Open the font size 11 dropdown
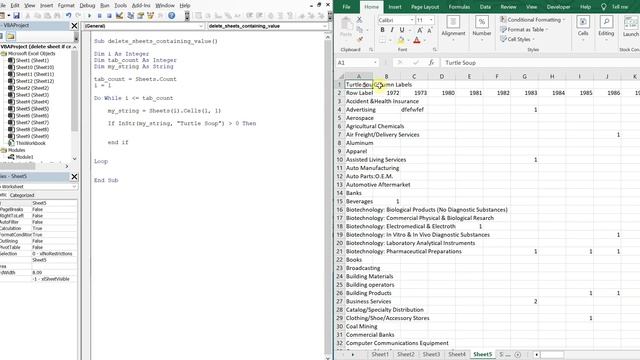Viewport: 640px width, 360px height. click(431, 20)
